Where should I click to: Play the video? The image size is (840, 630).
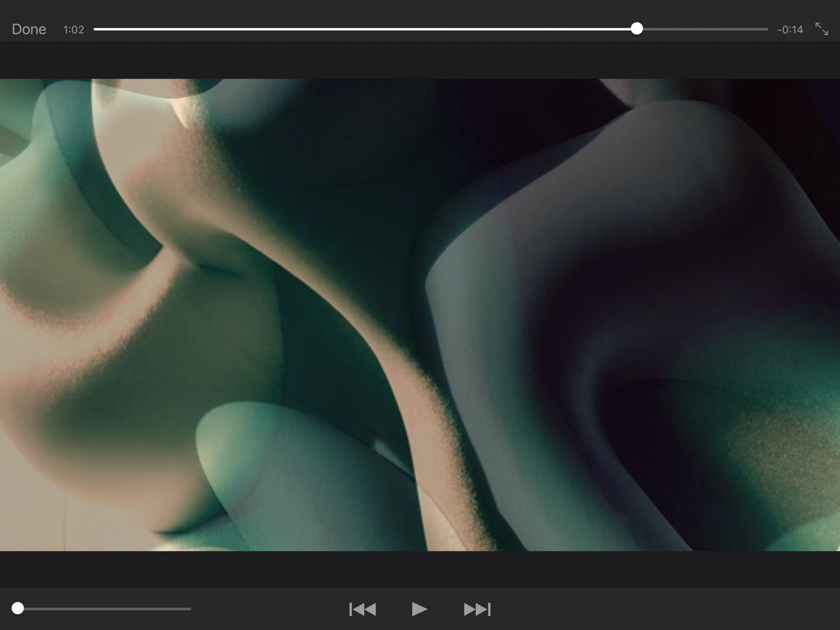point(419,609)
